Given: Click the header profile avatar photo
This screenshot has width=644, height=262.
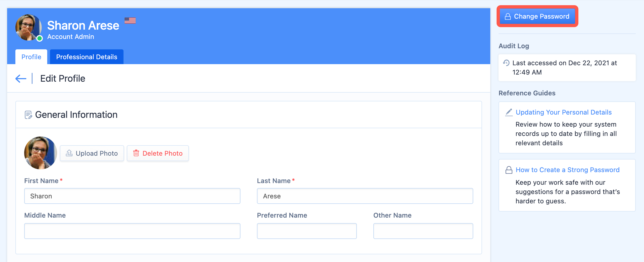Looking at the screenshot, I should tap(29, 27).
